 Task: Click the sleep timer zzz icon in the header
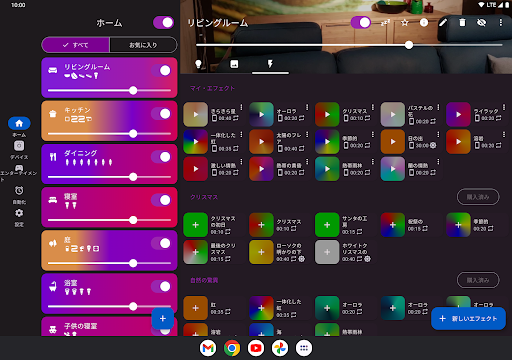[385, 23]
